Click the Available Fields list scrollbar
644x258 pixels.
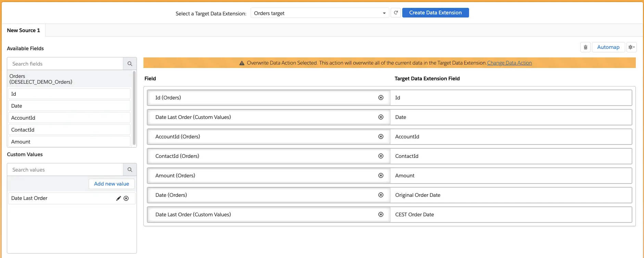tap(134, 108)
